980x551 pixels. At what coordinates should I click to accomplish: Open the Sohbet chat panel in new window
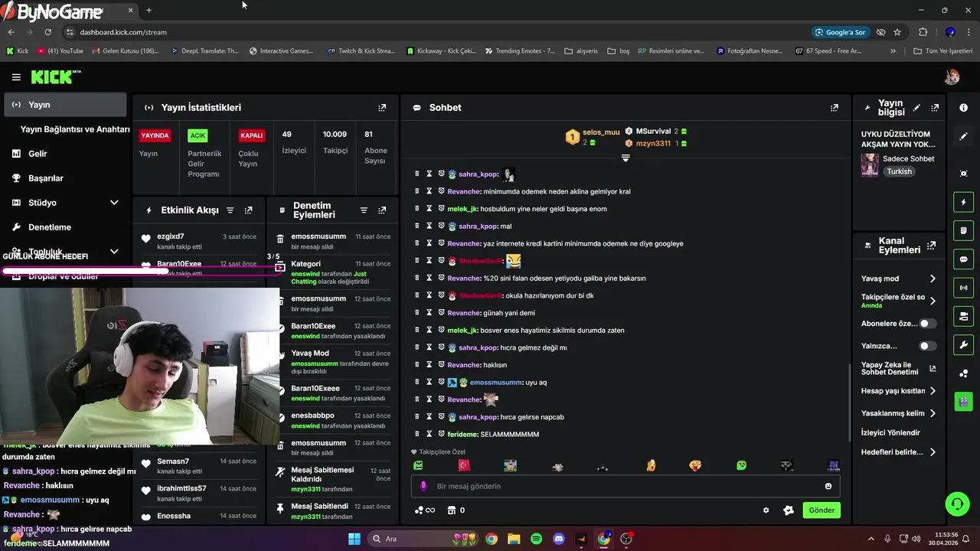(x=835, y=108)
